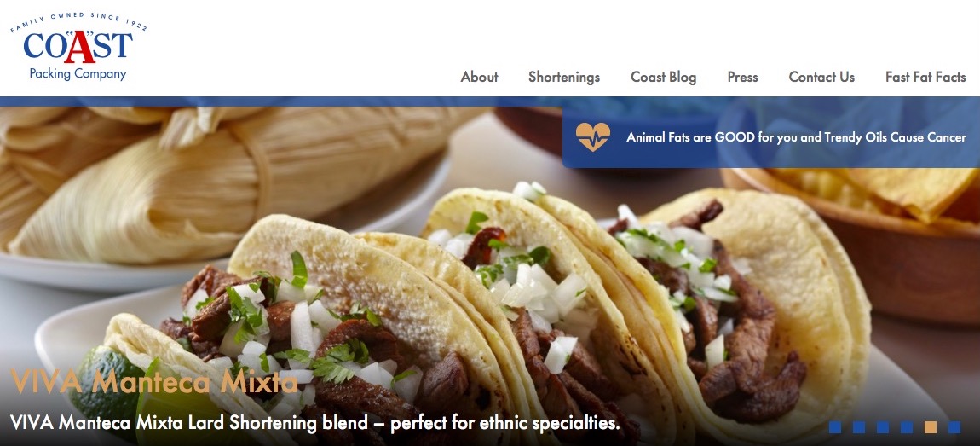Click the active orange slide indicator
Image resolution: width=980 pixels, height=446 pixels.
point(930,427)
